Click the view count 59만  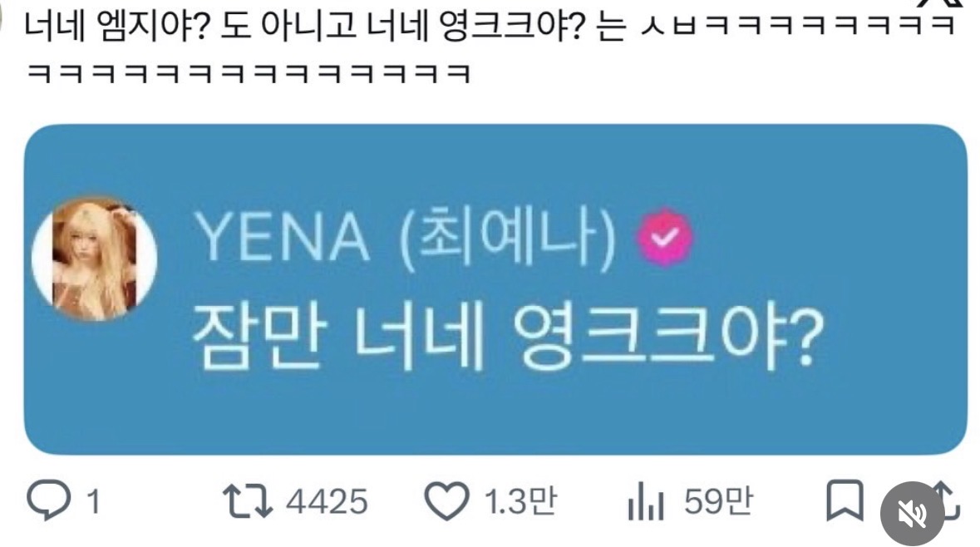point(718,501)
